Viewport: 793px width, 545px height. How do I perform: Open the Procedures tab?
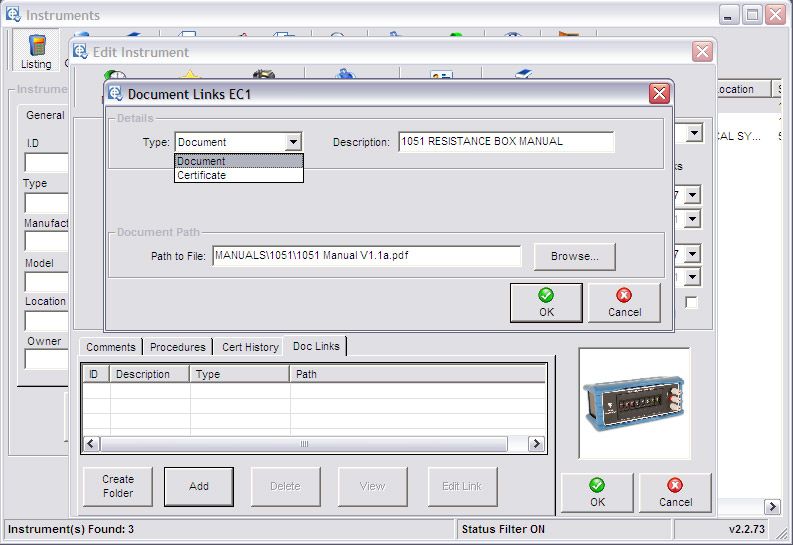pyautogui.click(x=178, y=347)
